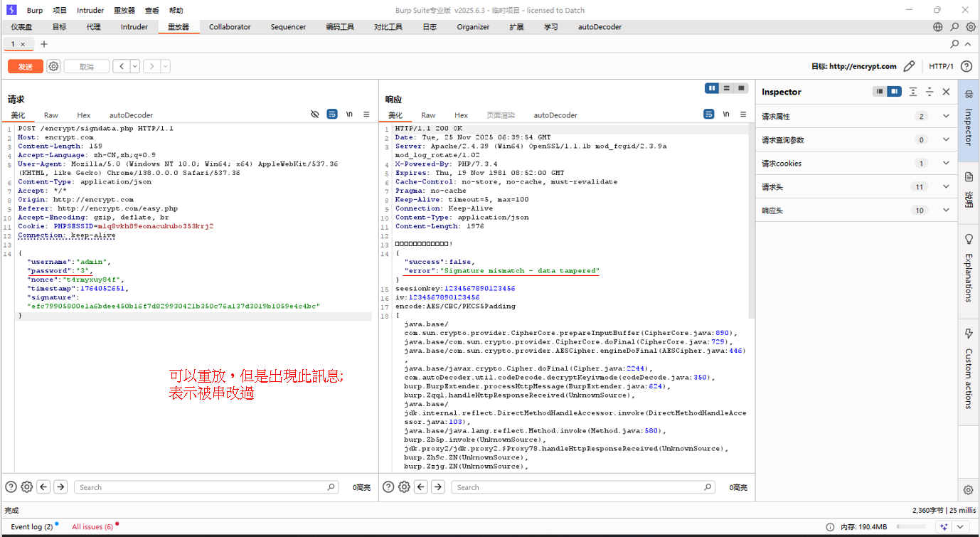The image size is (980, 537).
Task: Open Burp global settings gear
Action: coord(971,27)
